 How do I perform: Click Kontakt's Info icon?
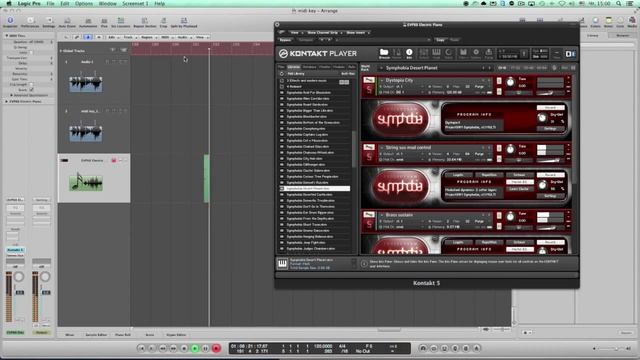(409, 53)
